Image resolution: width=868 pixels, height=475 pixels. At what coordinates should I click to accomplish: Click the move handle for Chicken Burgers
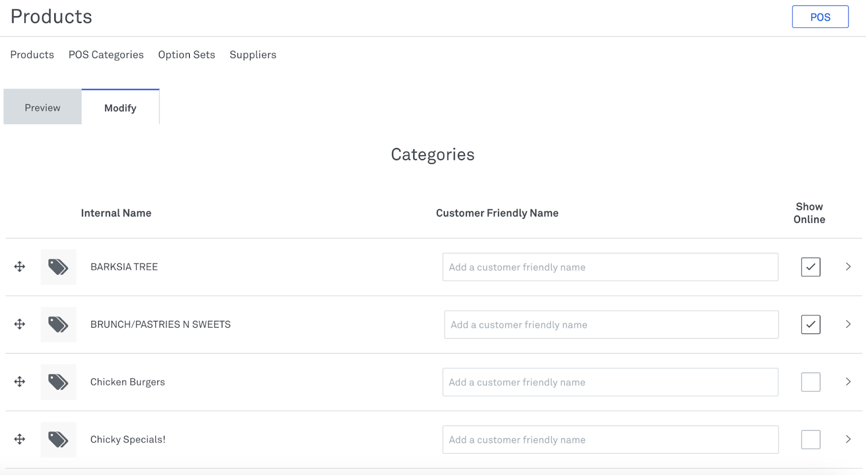coord(20,382)
